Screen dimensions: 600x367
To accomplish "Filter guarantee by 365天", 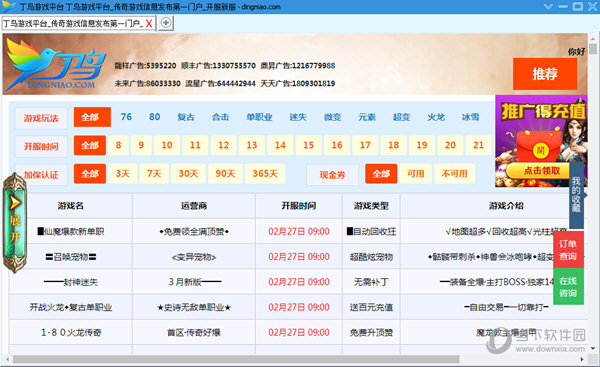I will [265, 174].
